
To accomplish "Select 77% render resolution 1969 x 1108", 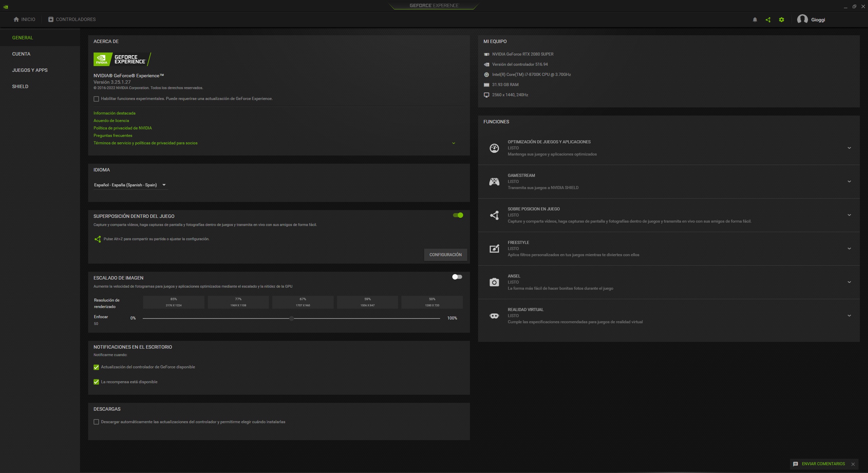I will point(238,302).
